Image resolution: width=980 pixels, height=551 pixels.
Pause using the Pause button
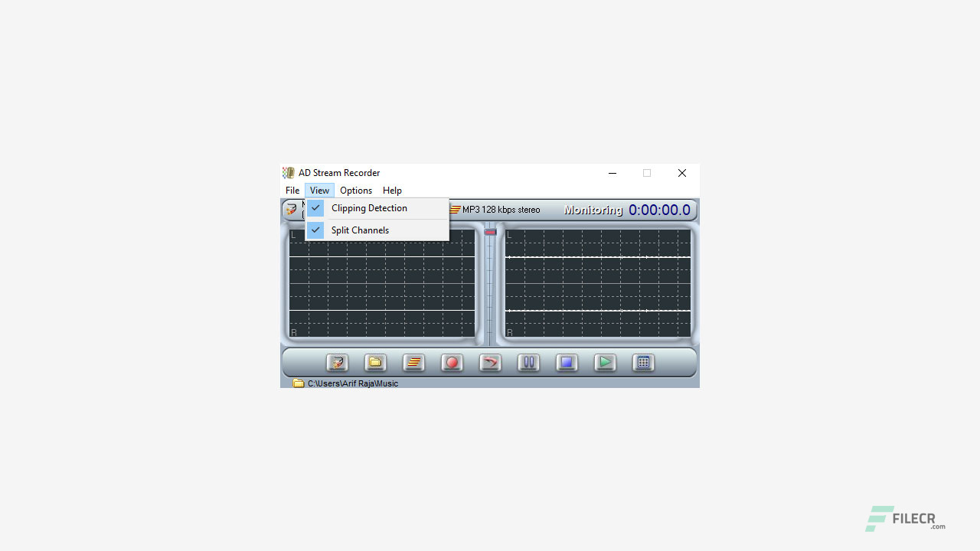click(528, 363)
